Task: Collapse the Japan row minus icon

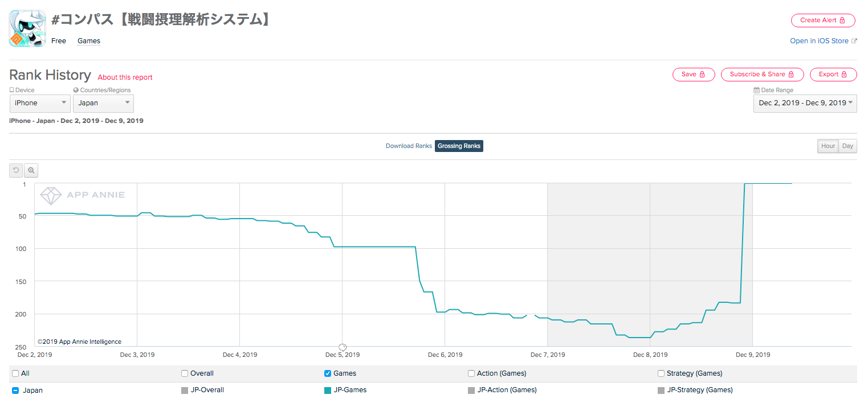Action: click(15, 391)
